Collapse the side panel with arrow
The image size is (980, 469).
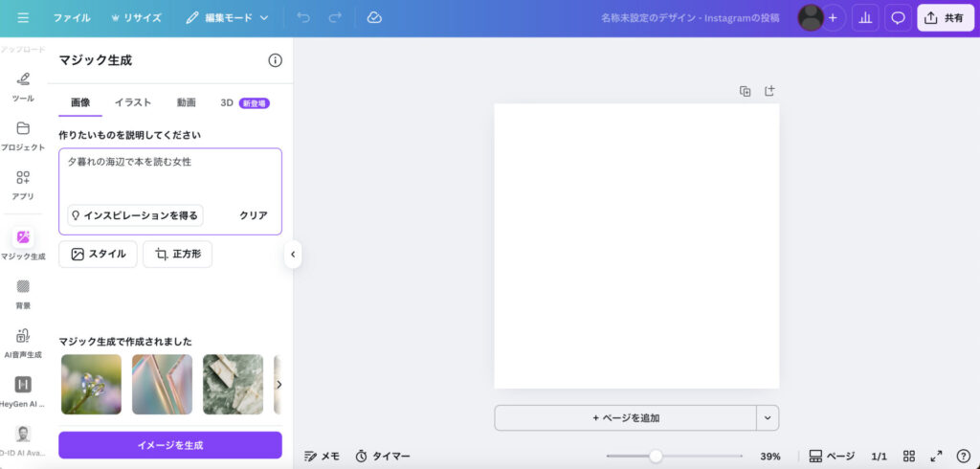[293, 255]
